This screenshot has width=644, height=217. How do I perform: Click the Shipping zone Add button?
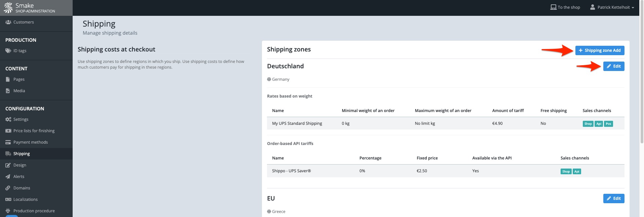point(600,50)
